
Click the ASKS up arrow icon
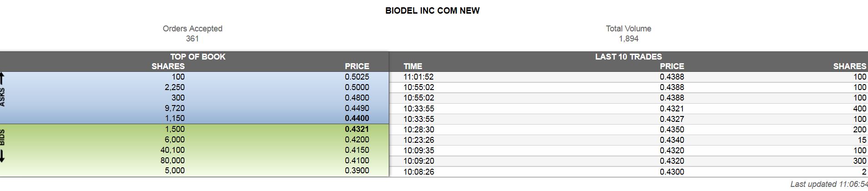coord(2,78)
